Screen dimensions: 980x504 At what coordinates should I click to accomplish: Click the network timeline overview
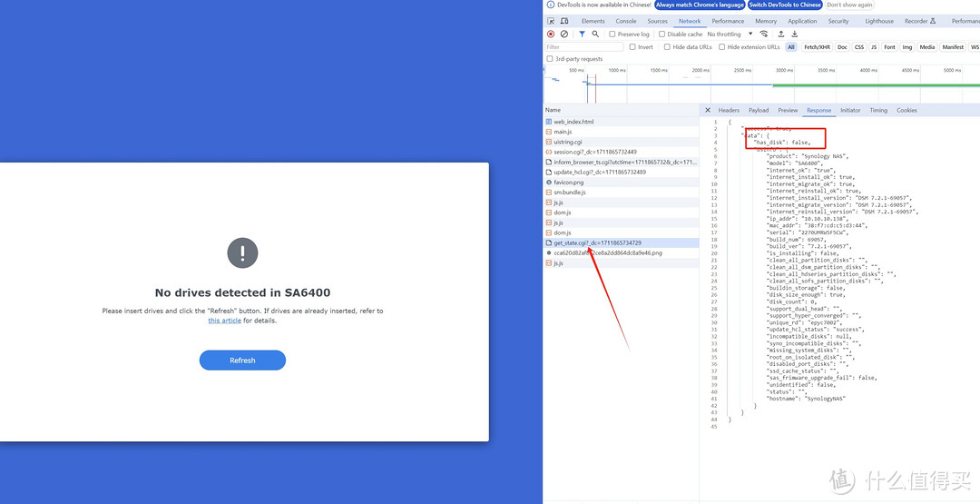click(x=762, y=84)
